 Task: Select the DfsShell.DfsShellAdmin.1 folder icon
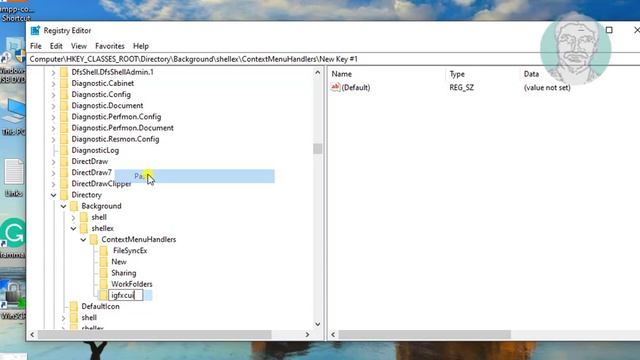(x=64, y=72)
